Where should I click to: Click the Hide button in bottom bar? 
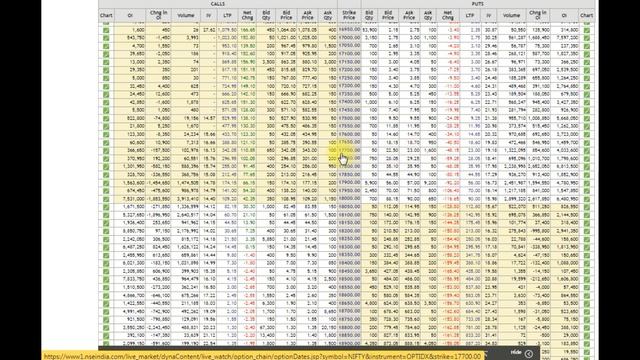coord(516,353)
